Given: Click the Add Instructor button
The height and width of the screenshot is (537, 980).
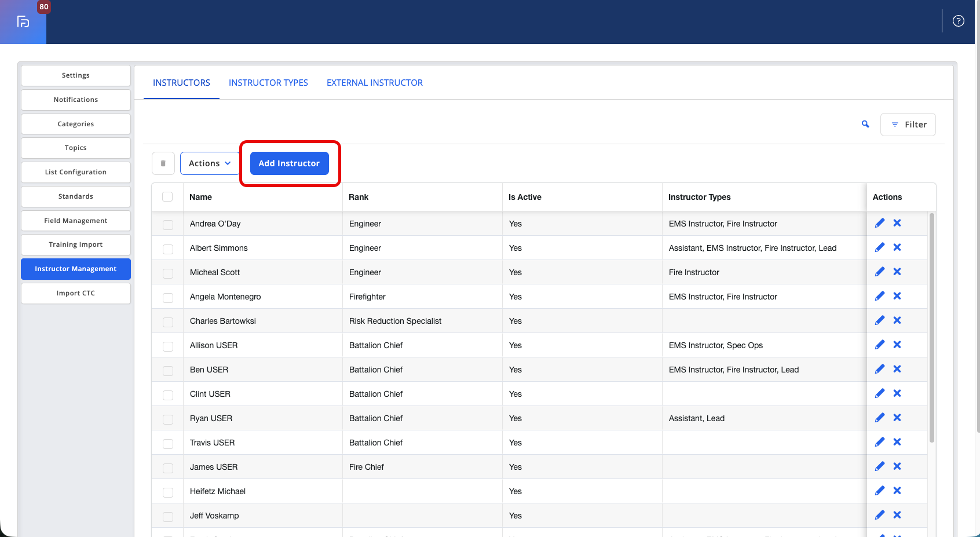Looking at the screenshot, I should pos(290,163).
